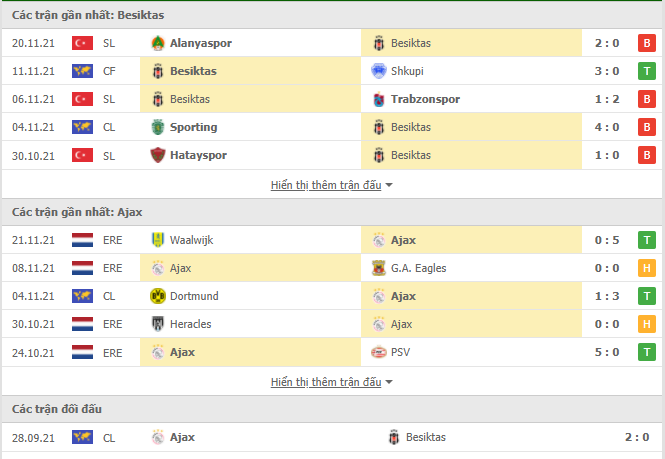Click 'Hiển thị thêm trận đấu' link under Besiktas
This screenshot has width=665, height=459.
326,185
